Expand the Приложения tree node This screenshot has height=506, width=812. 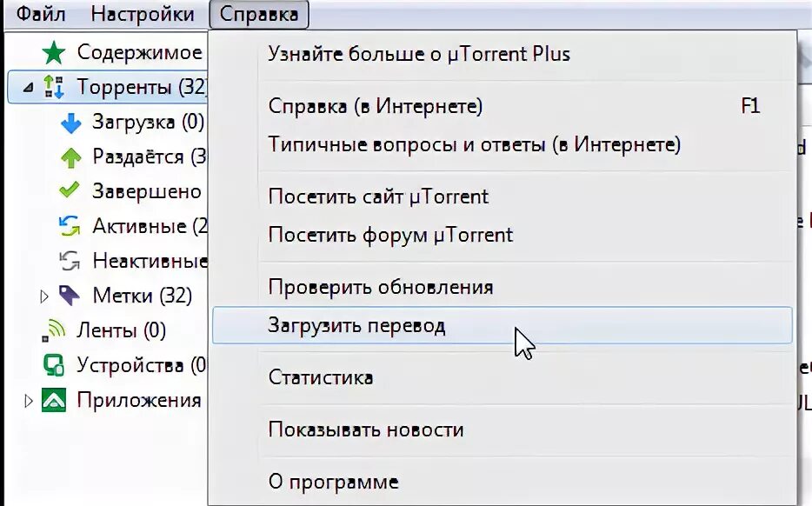(x=28, y=400)
